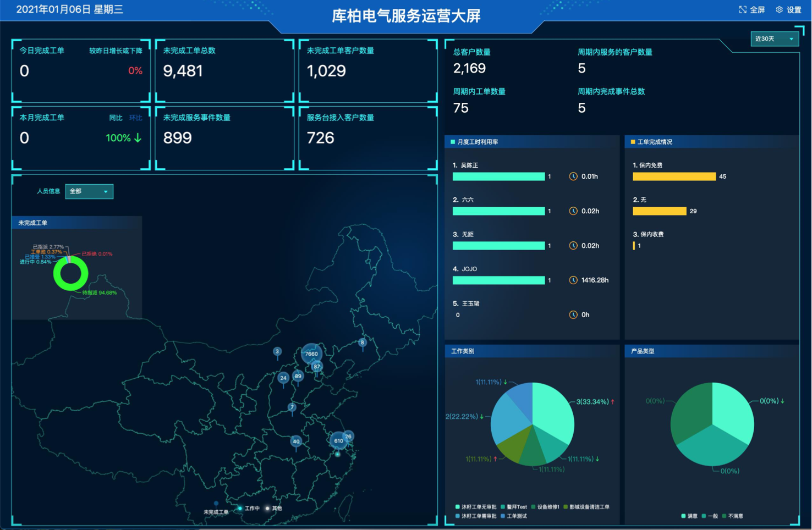Image resolution: width=812 pixels, height=530 pixels.
Task: Click the 7660 map cluster marker
Action: pos(311,354)
